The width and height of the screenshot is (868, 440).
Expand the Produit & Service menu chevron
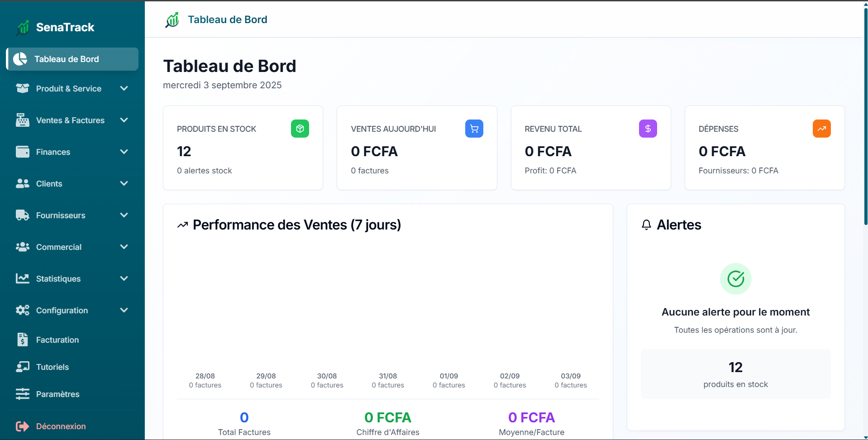point(124,88)
